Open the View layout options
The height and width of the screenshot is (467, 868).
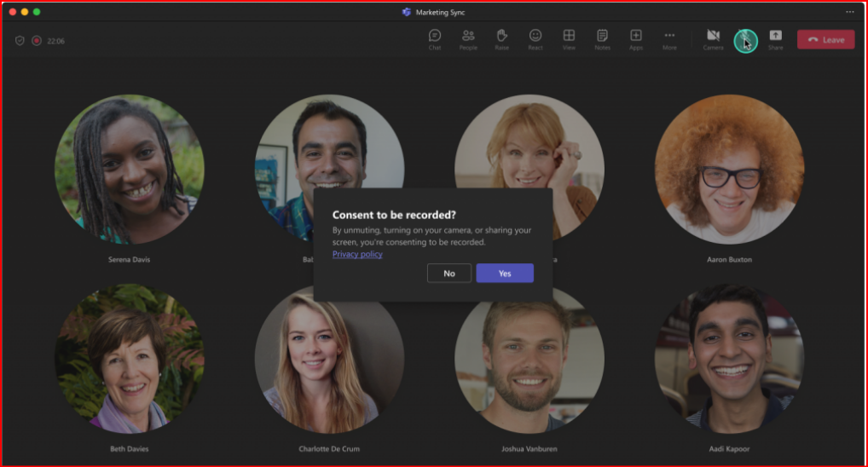tap(569, 38)
